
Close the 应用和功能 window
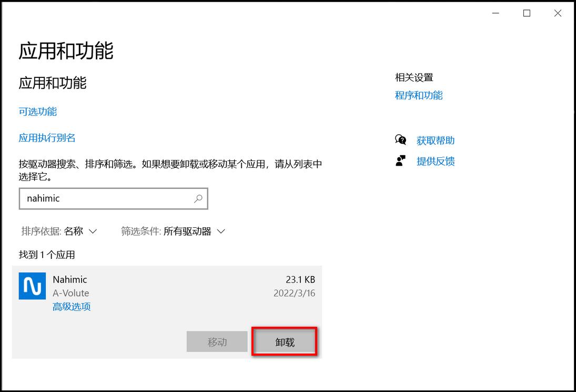[558, 14]
